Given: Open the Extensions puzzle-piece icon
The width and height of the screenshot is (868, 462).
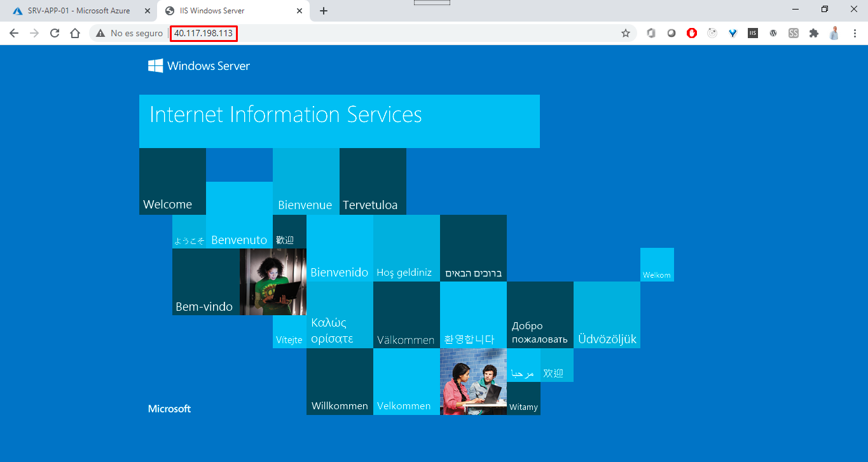Looking at the screenshot, I should click(x=814, y=32).
